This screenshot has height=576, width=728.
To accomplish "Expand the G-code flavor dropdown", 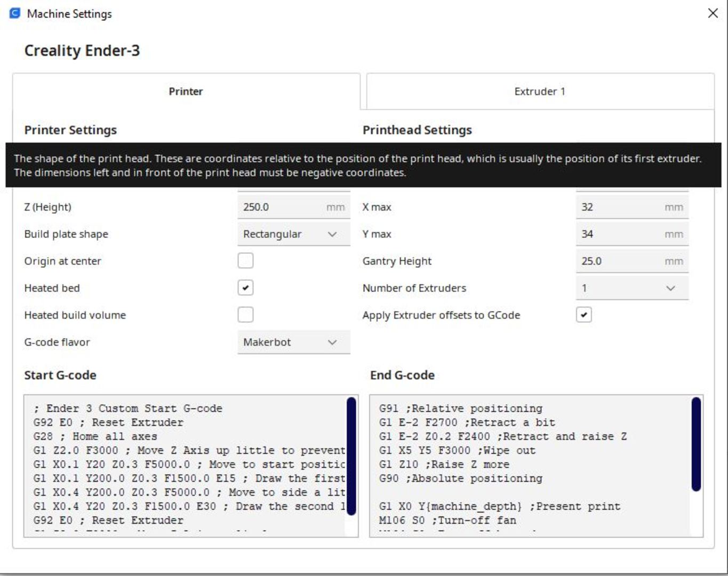I will [294, 342].
